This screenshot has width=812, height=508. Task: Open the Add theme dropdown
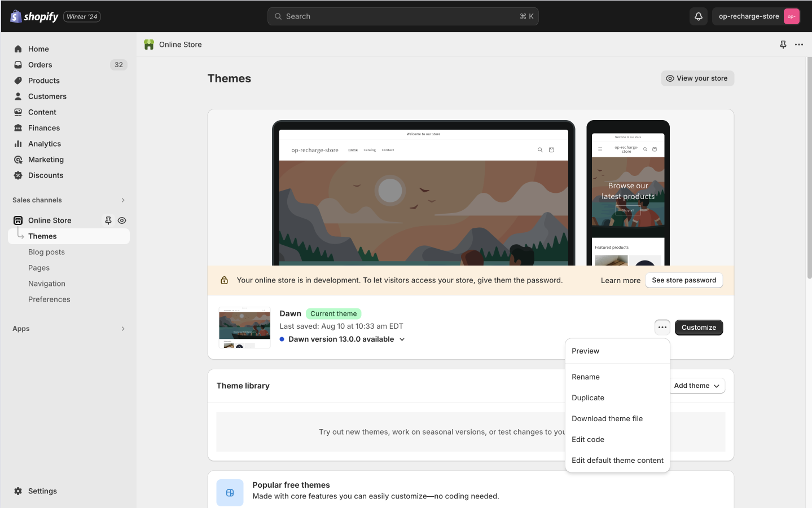(x=696, y=386)
